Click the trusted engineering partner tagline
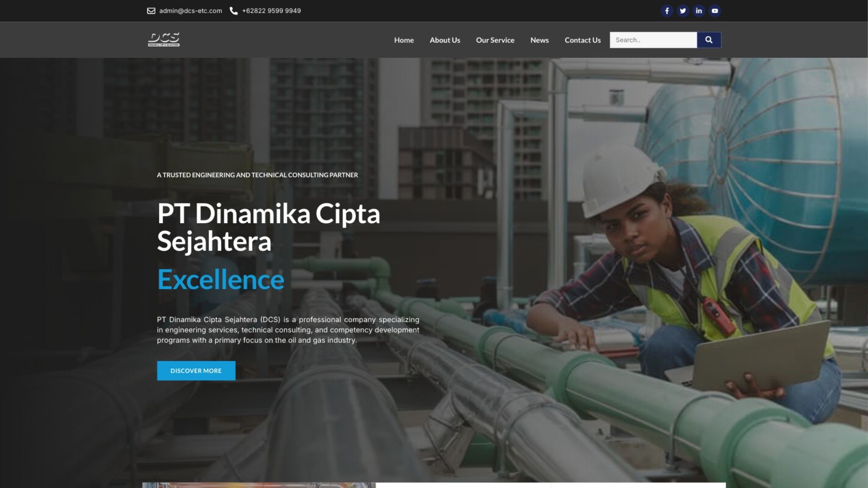 257,175
